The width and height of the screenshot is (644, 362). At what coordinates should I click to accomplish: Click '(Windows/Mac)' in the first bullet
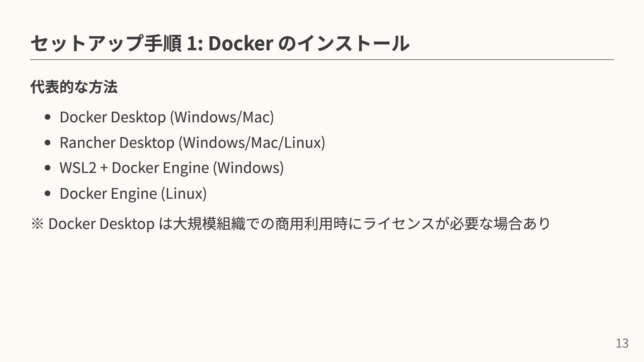click(x=222, y=117)
